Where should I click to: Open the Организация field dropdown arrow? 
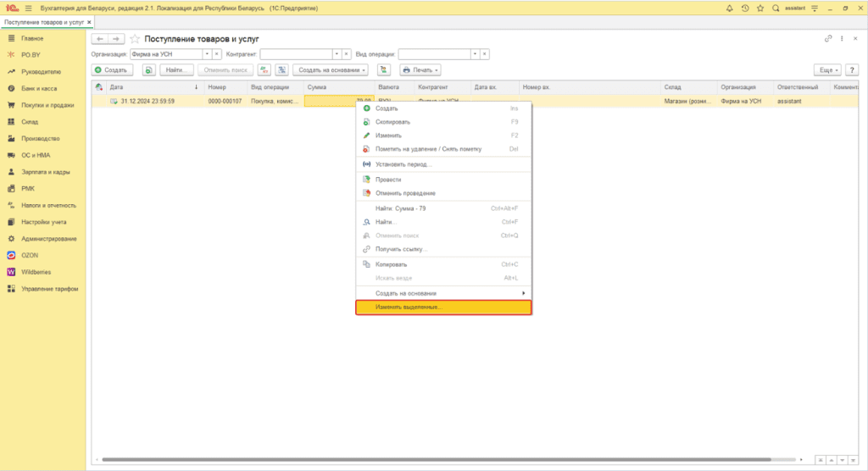[x=206, y=54]
